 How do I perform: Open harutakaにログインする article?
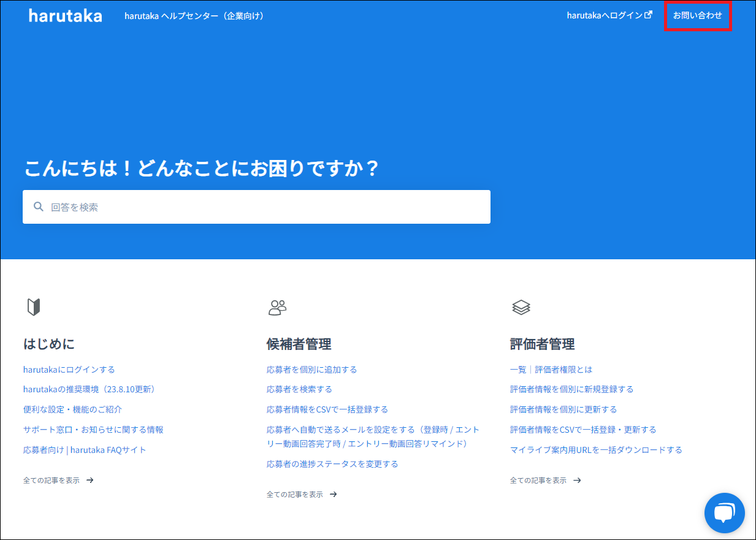coord(69,369)
